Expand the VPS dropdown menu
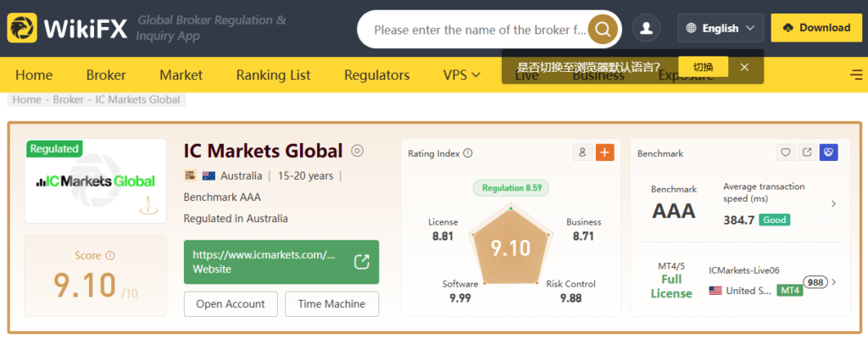The image size is (868, 339). click(x=462, y=75)
